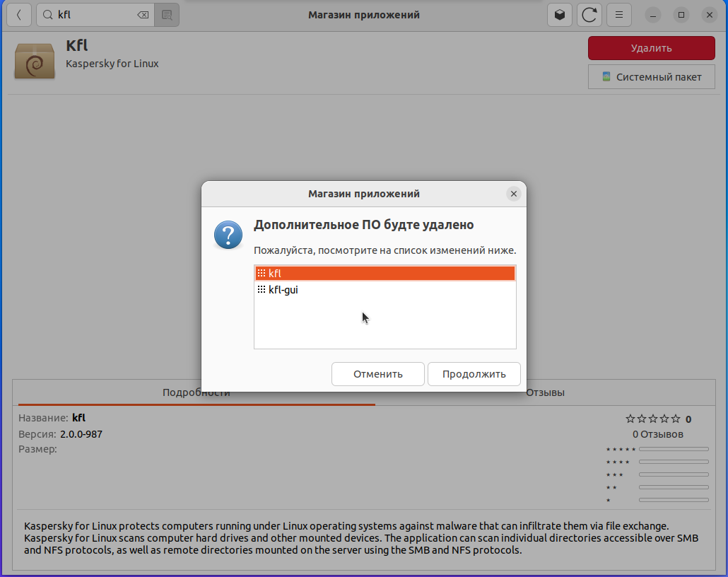Click the one-star rating progress bar

(x=674, y=500)
